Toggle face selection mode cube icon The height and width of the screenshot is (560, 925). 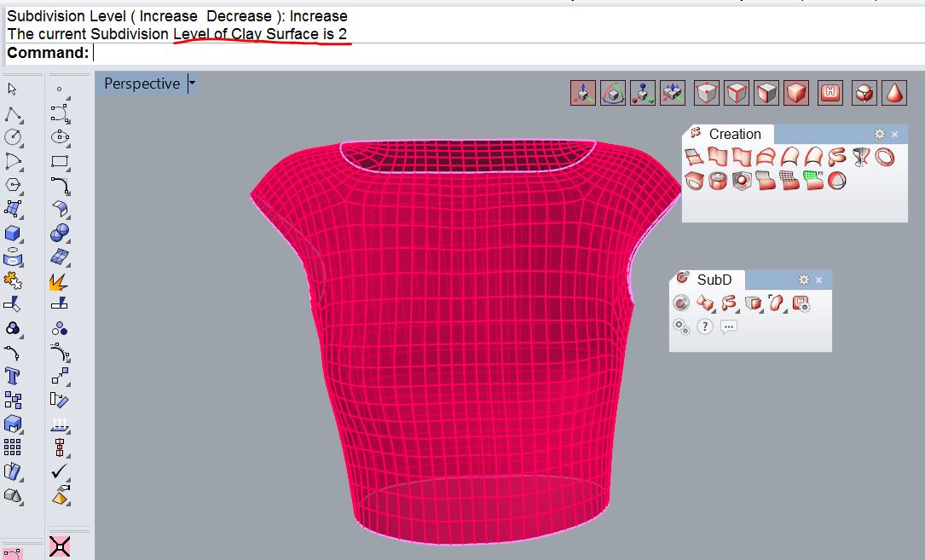pyautogui.click(x=766, y=93)
